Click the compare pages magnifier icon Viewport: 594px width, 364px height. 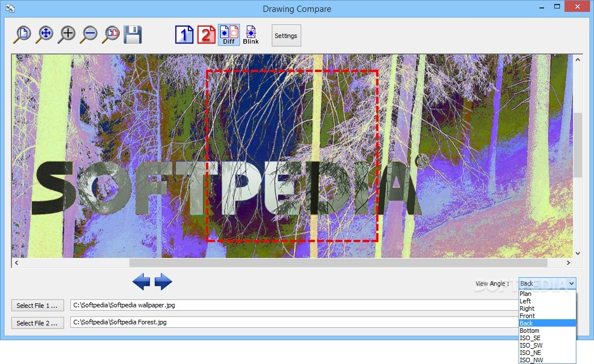(x=111, y=35)
